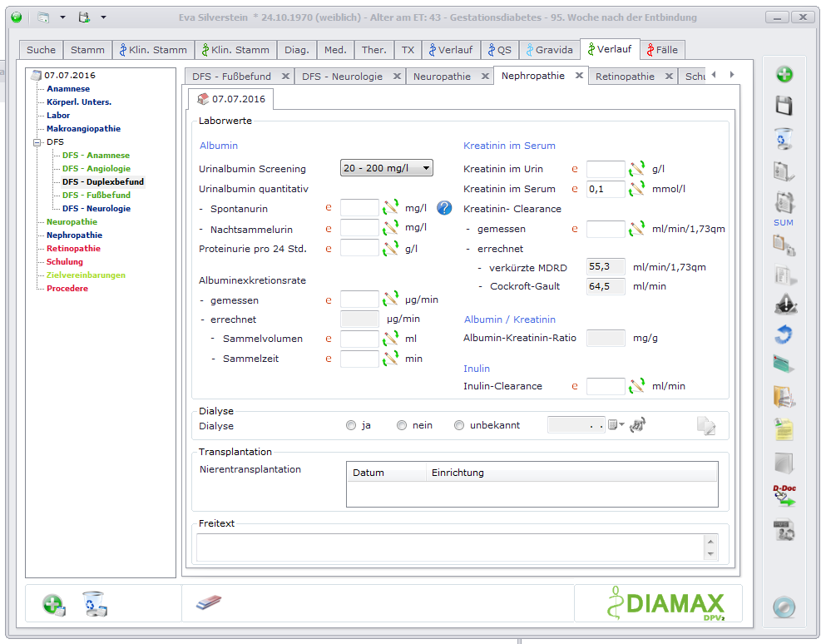Collapse the DFS tree node

click(x=37, y=142)
